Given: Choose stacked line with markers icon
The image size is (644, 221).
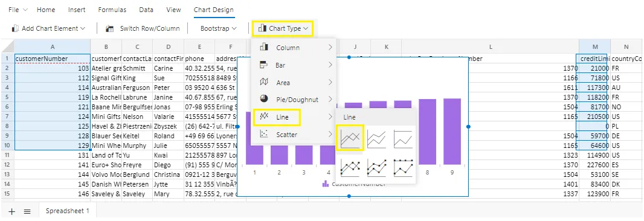Looking at the screenshot, I should (376, 168).
